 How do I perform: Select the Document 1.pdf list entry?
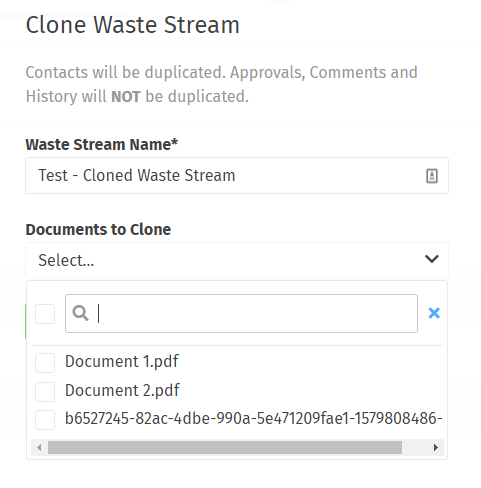pyautogui.click(x=122, y=362)
